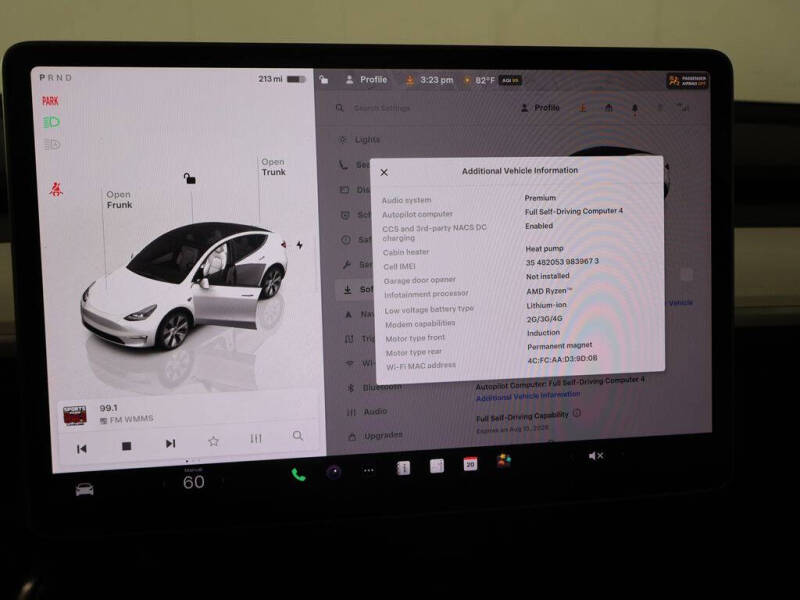Open the phone app in the dock
800x600 pixels.
pyautogui.click(x=298, y=474)
